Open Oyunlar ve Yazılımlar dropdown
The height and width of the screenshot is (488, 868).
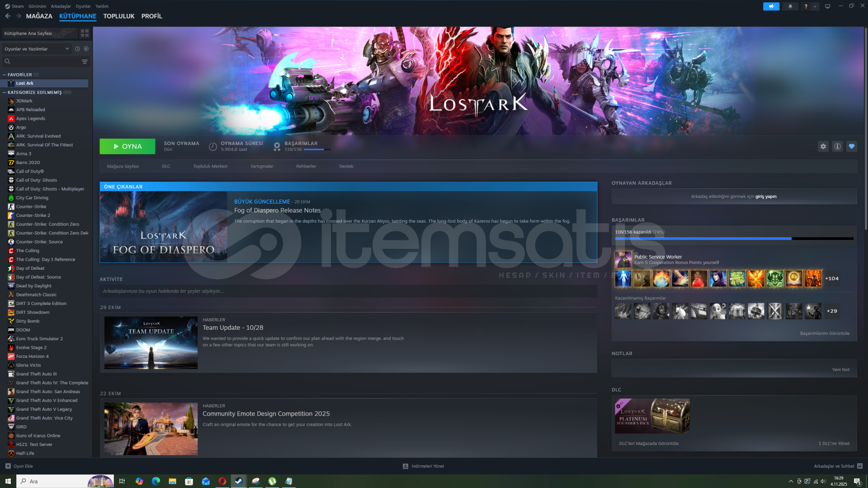pyautogui.click(x=36, y=49)
